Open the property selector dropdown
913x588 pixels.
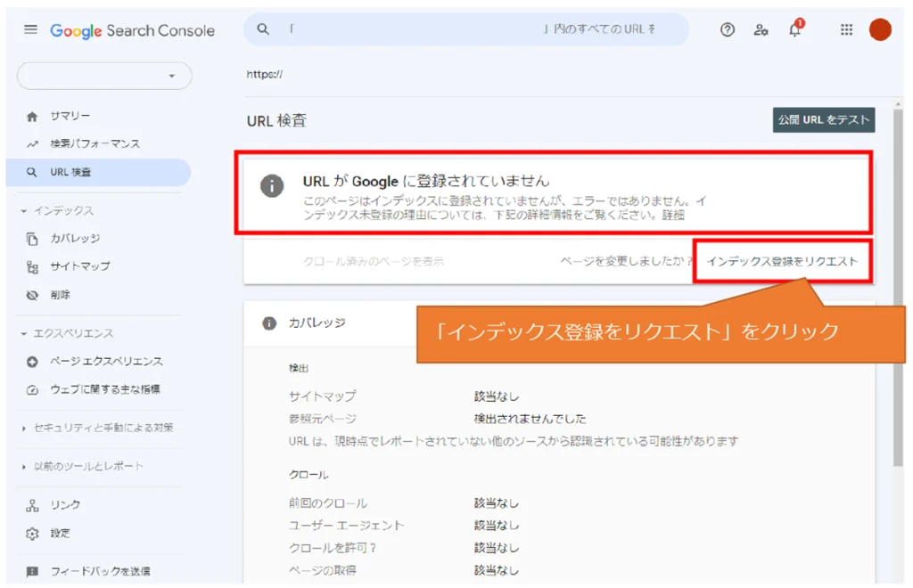tap(104, 76)
